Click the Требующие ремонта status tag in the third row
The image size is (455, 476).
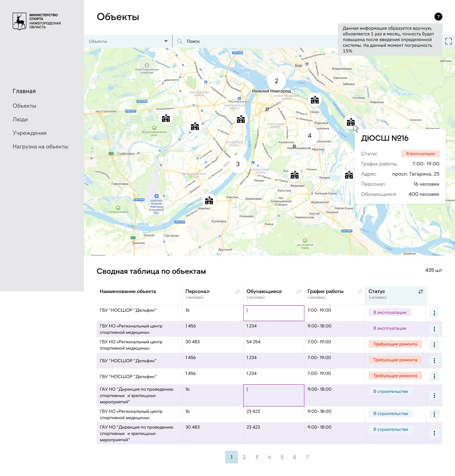point(395,344)
